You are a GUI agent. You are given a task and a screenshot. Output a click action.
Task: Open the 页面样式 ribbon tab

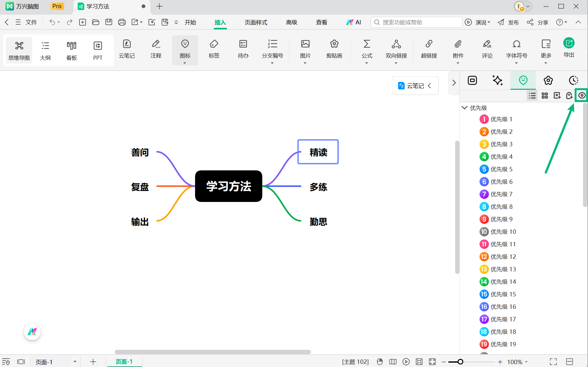point(256,22)
